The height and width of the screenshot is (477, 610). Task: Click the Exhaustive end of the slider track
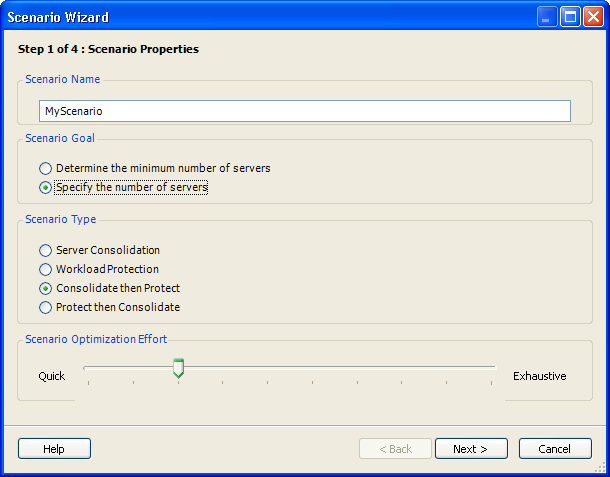pos(492,367)
